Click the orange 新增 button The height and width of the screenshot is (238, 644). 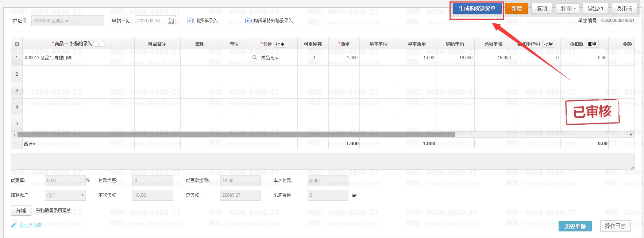pyautogui.click(x=516, y=8)
